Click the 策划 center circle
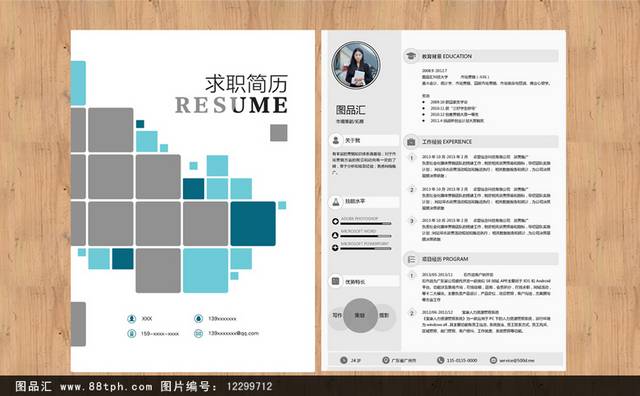Screen dimensions: 640x396 [x=360, y=315]
